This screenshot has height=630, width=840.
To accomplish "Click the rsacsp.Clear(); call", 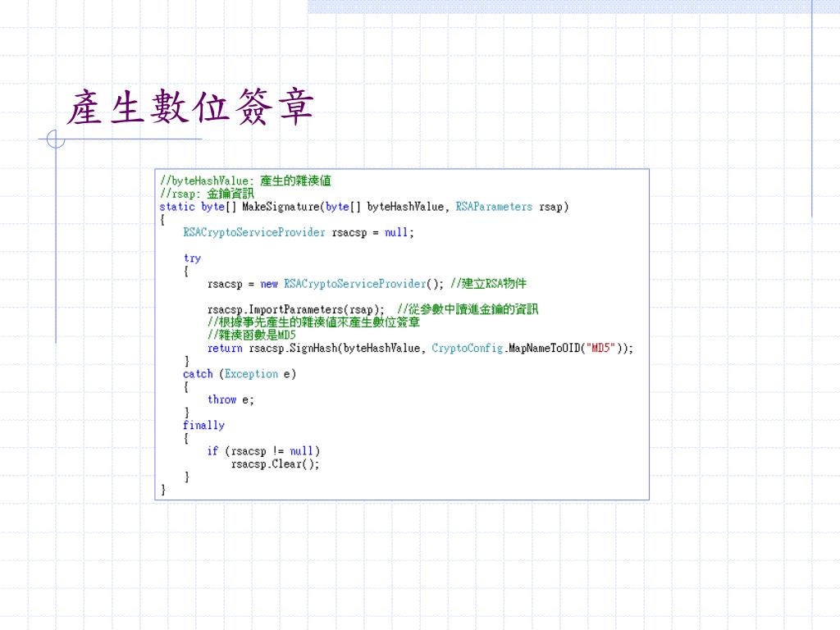I will (275, 464).
